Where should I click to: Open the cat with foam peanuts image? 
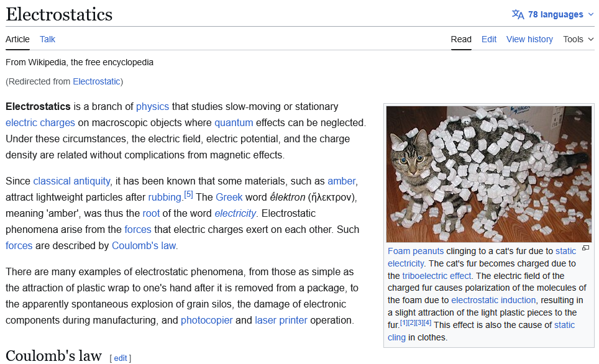tap(489, 174)
